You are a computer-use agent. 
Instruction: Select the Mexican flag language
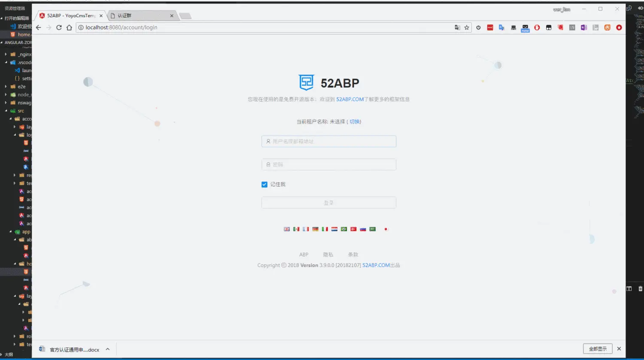[x=296, y=229]
